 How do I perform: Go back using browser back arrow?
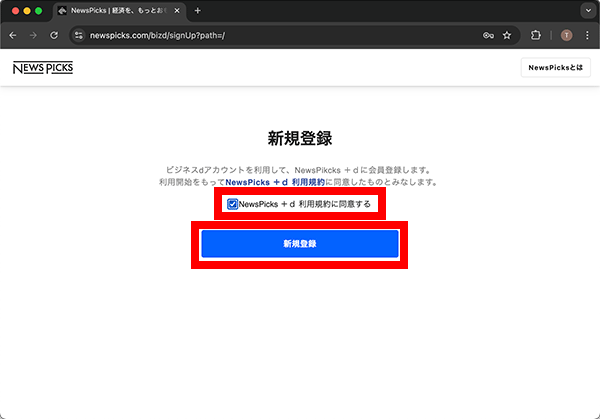(x=13, y=36)
